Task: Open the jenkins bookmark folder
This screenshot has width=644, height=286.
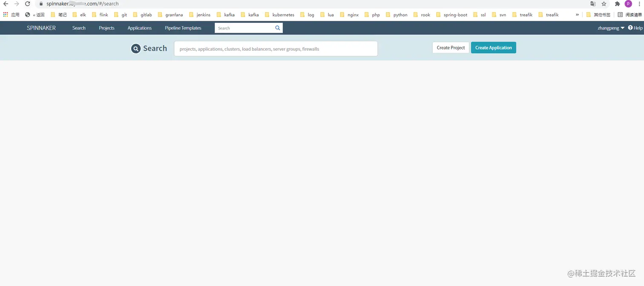Action: point(200,14)
